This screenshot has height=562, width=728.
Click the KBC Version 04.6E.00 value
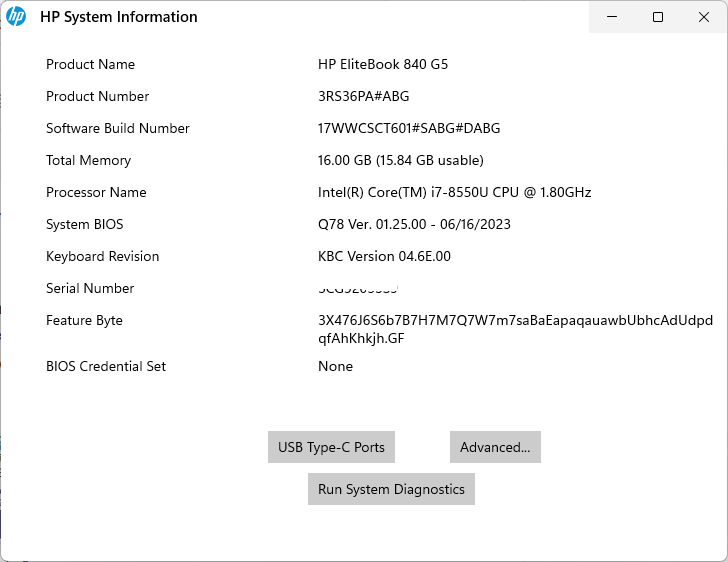pos(384,256)
